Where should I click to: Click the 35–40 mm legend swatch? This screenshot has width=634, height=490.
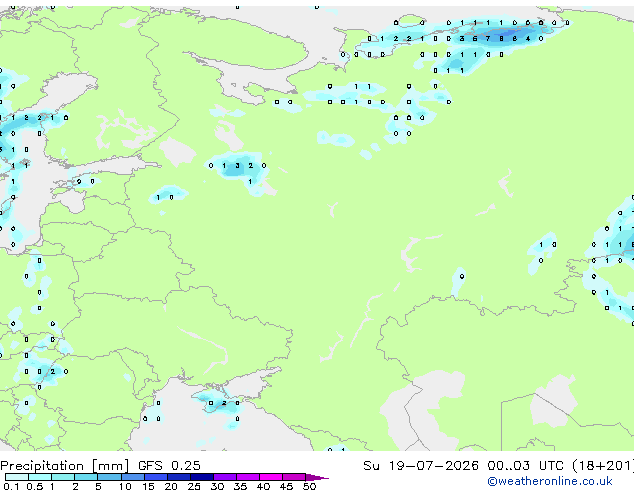click(x=247, y=477)
